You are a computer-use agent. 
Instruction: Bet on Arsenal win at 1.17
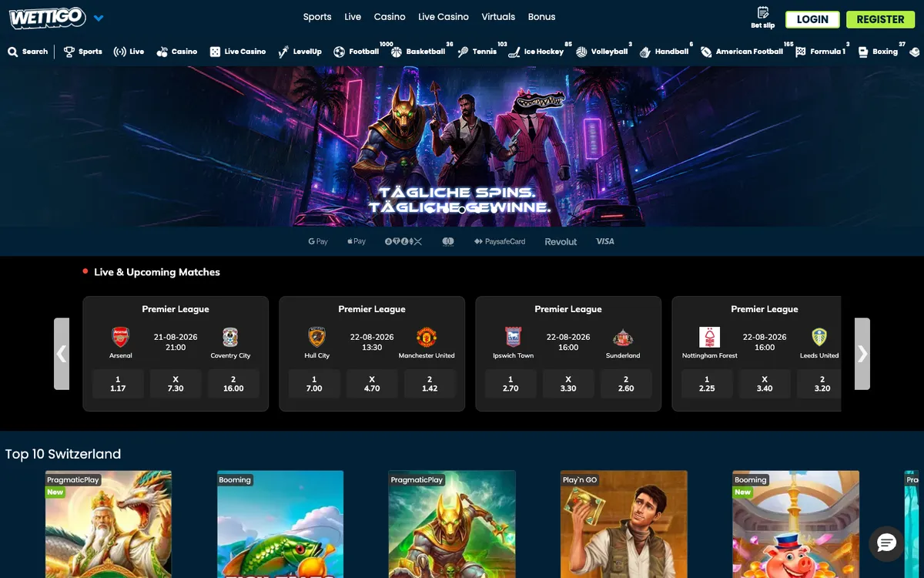[x=118, y=384]
